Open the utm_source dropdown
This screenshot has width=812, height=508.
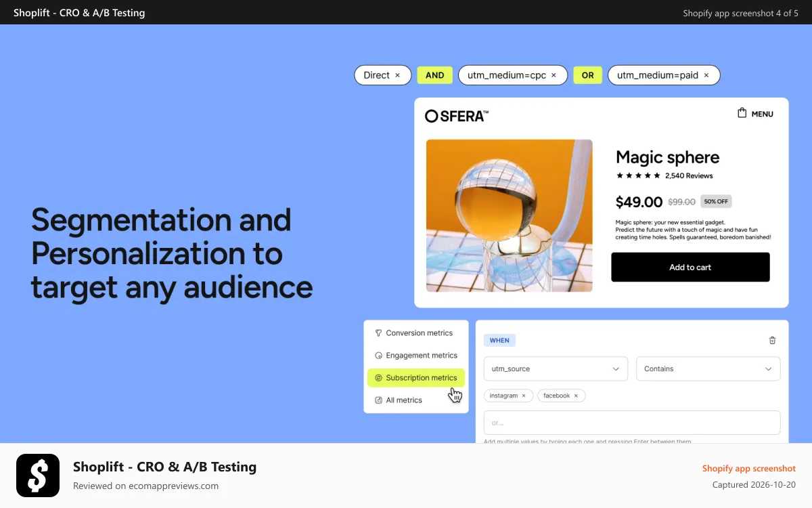(x=556, y=368)
